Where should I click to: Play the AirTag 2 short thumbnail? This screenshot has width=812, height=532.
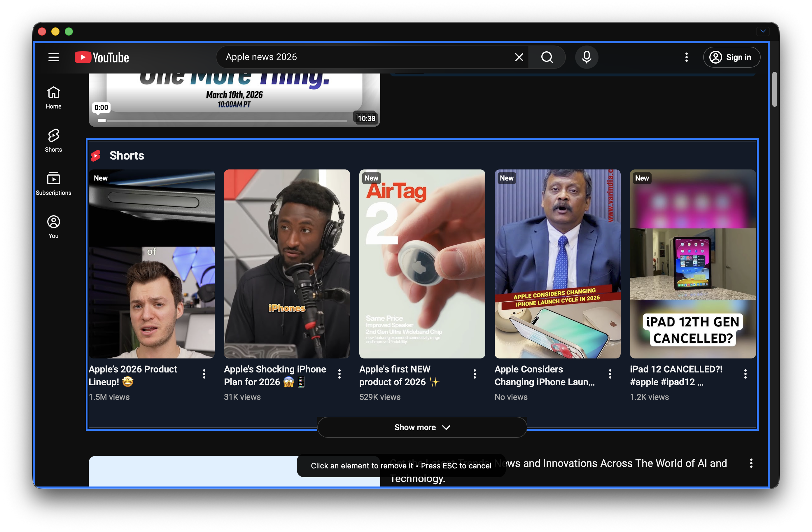pos(422,263)
